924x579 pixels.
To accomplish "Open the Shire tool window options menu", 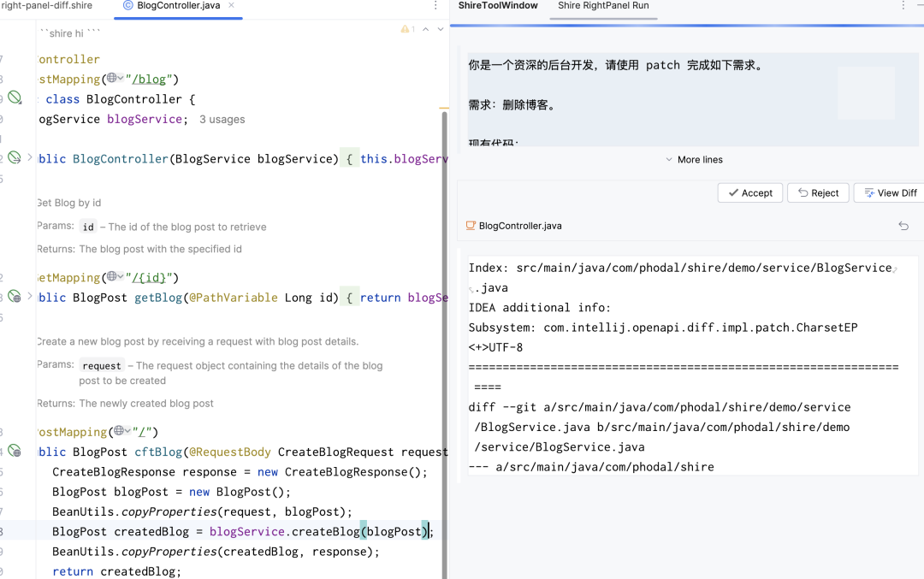I will click(903, 5).
